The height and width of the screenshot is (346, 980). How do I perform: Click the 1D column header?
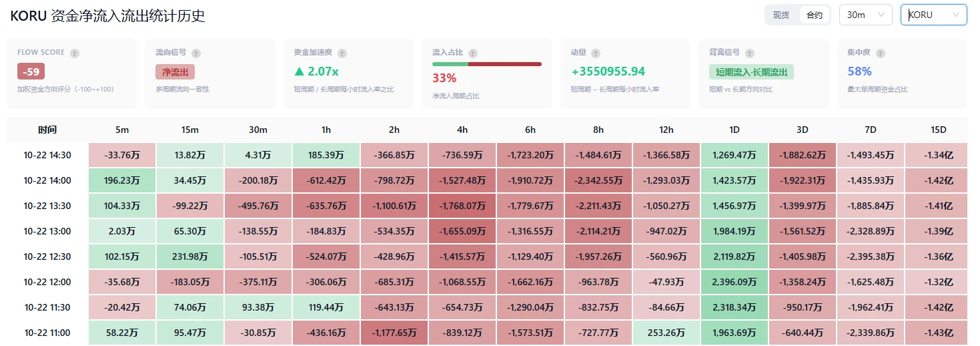tap(734, 130)
